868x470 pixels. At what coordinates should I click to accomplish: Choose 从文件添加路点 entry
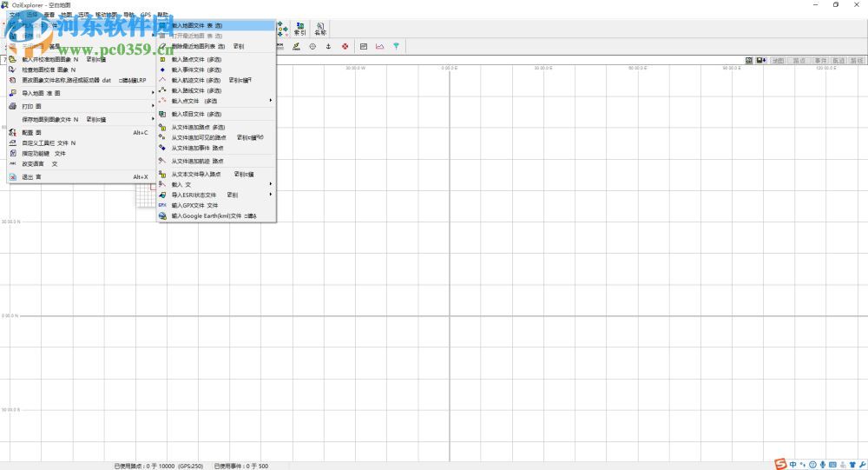click(216, 128)
